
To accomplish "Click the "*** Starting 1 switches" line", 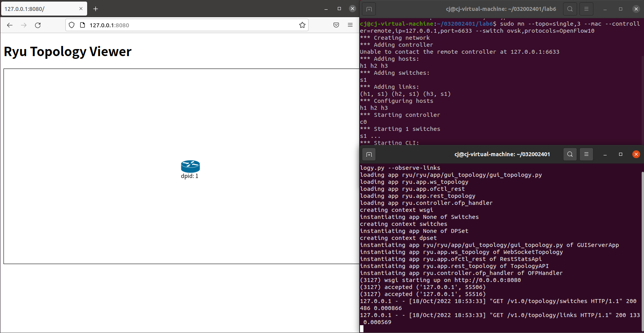I will (400, 129).
